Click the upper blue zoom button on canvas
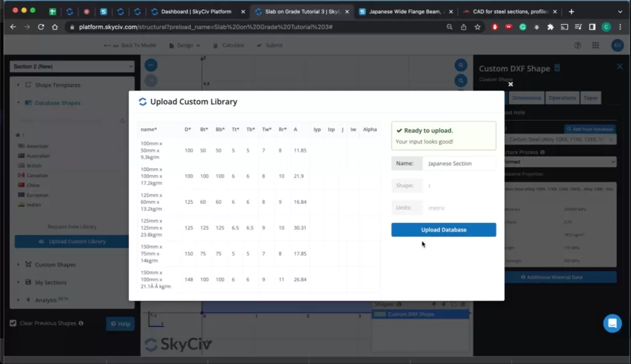The height and width of the screenshot is (364, 631). 461,65
